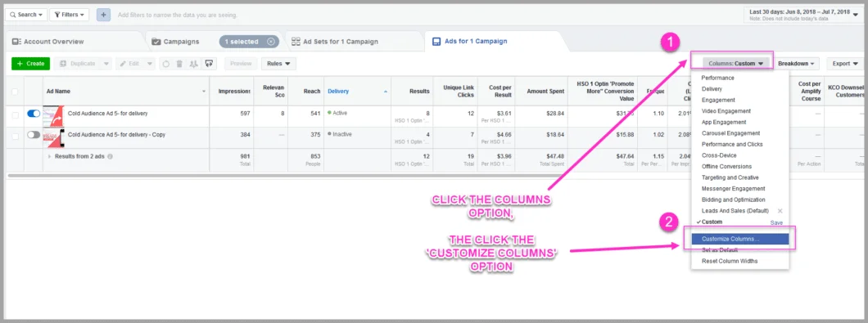Choose Engagement column preset
This screenshot has height=323, width=868.
pos(718,100)
